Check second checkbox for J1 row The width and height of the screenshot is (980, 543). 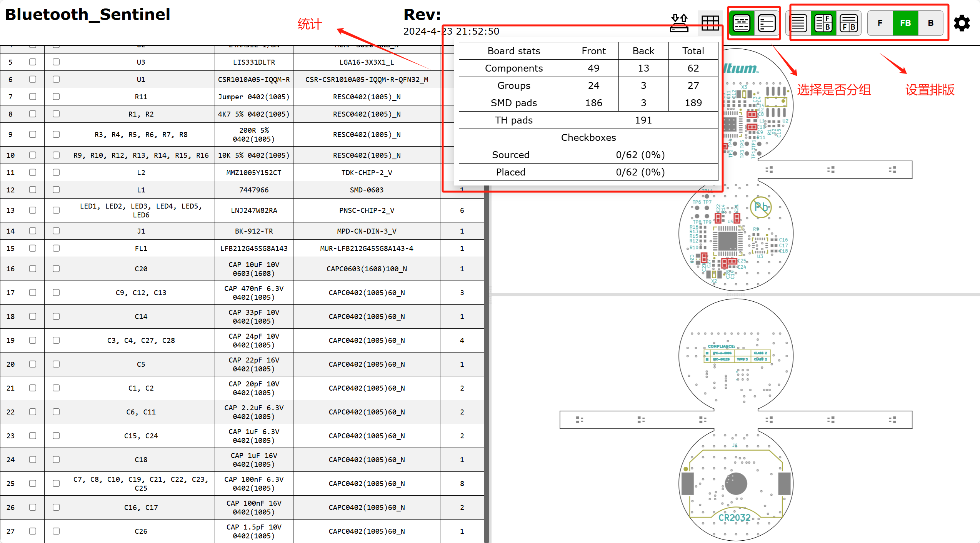click(x=56, y=231)
